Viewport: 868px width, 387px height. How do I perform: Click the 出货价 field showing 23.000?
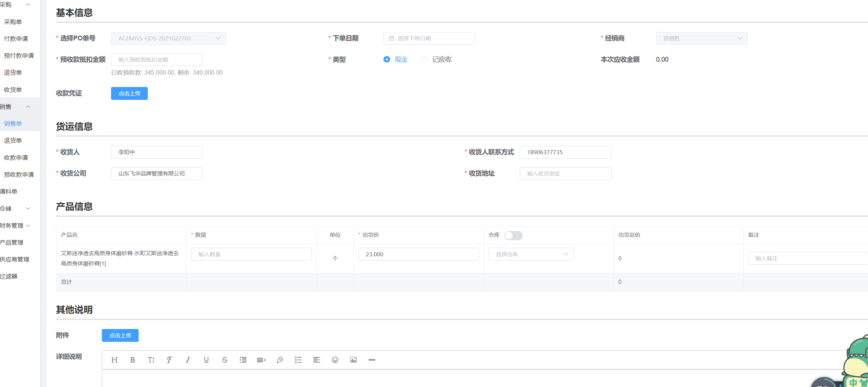[x=419, y=254]
